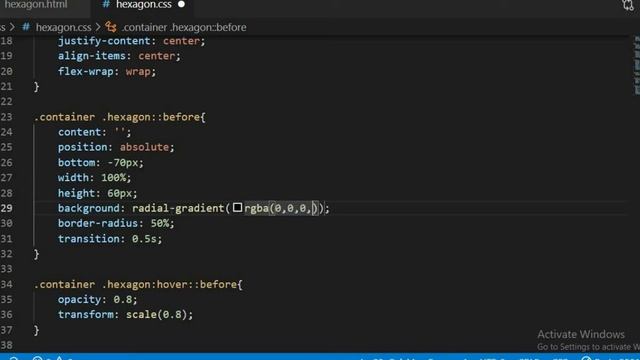Click the selector symbol icon in breadcrumbs
This screenshot has width=640, height=360.
pos(111,27)
